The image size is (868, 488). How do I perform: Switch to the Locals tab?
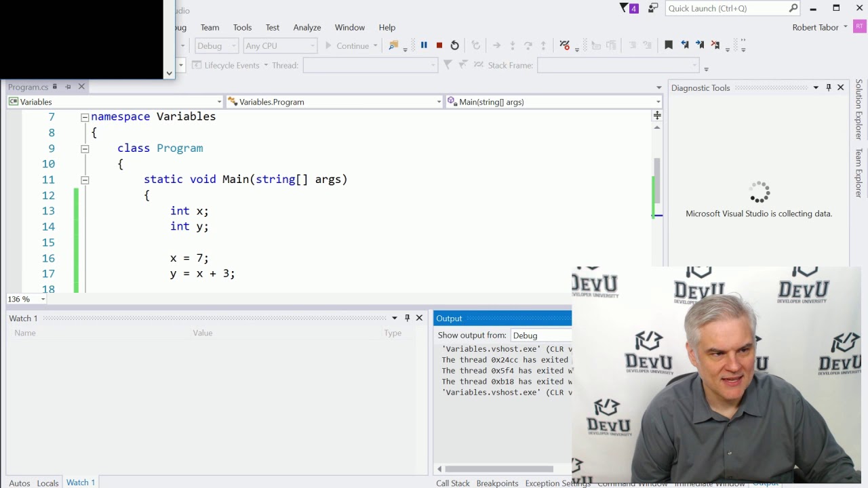coord(47,483)
